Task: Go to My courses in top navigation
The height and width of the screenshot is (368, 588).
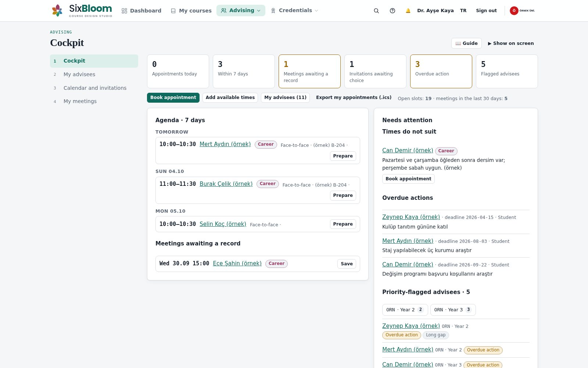Action: (x=191, y=11)
